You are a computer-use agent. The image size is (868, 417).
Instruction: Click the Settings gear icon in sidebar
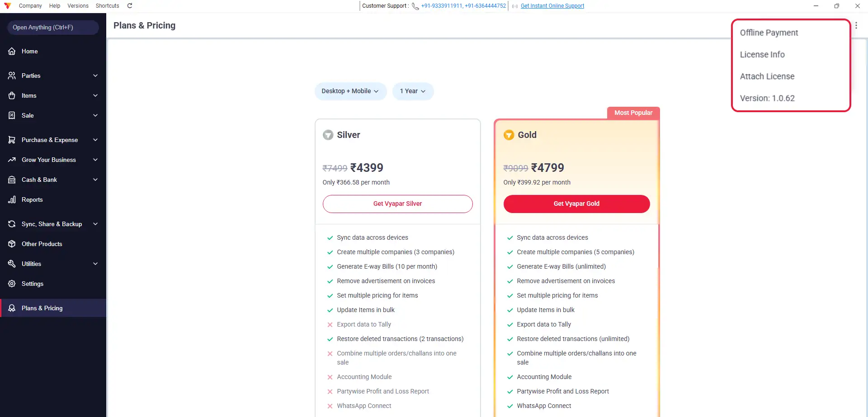coord(12,284)
